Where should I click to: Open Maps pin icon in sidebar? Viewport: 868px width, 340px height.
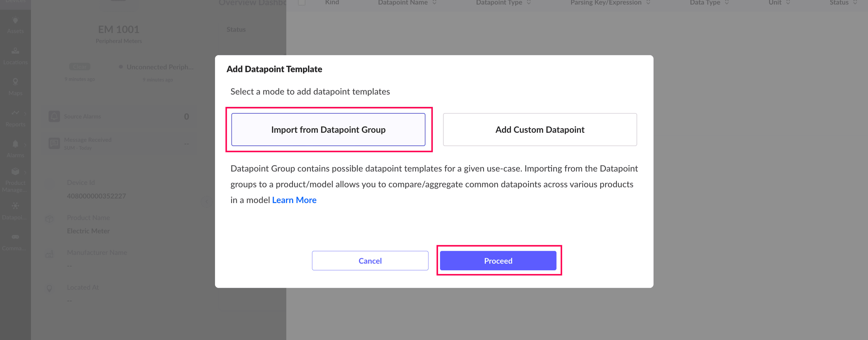(15, 82)
